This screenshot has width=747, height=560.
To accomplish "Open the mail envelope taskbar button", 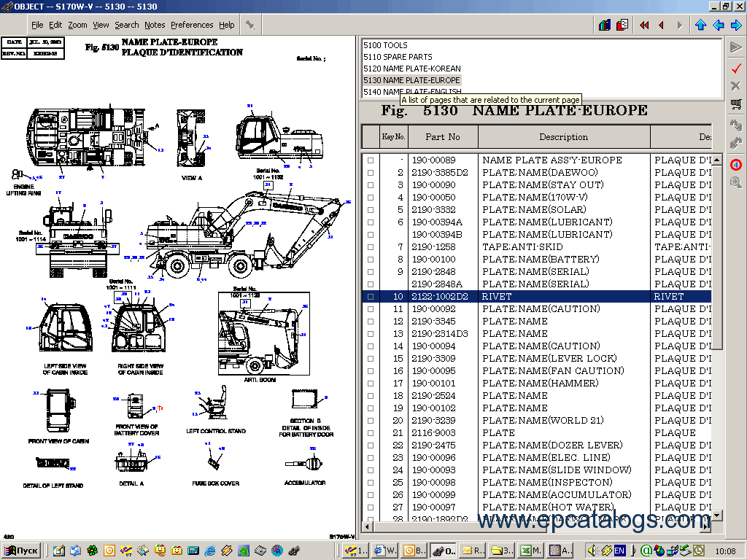I will point(471,551).
